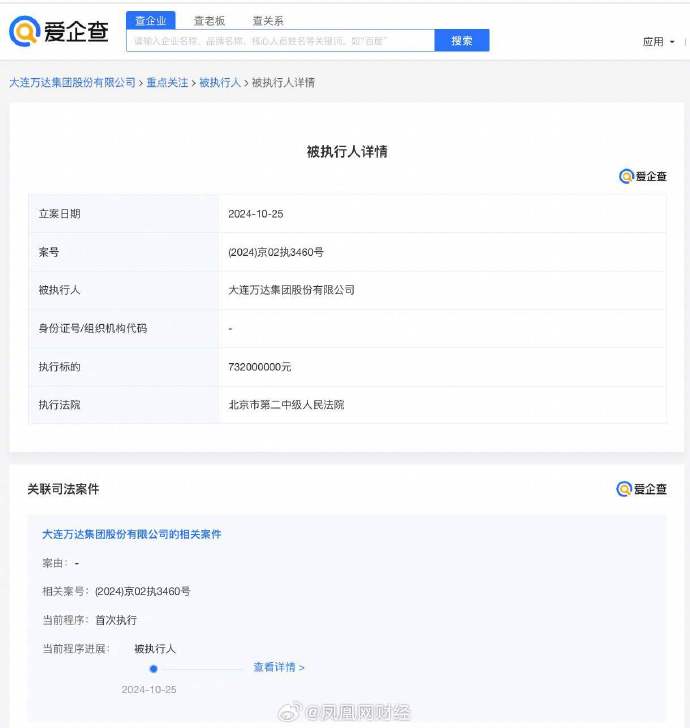Focus the company name search input field

[x=280, y=41]
